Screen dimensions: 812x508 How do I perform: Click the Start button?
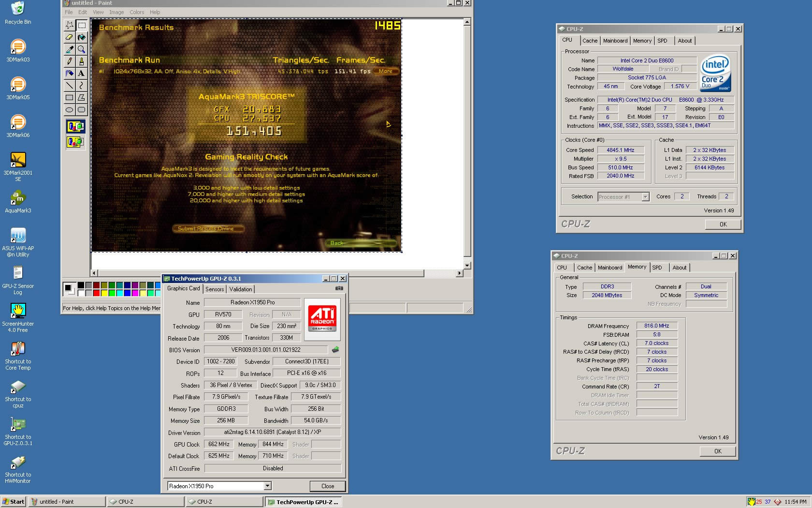[x=14, y=502]
